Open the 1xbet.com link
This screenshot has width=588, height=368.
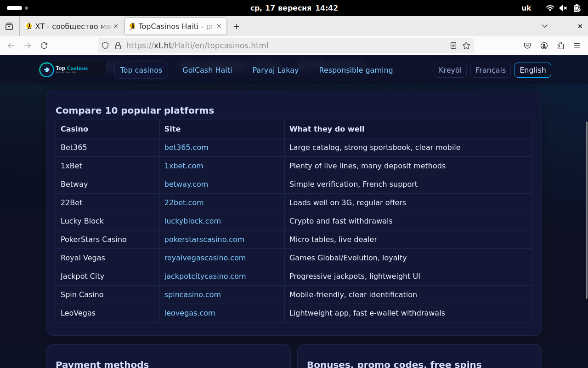click(184, 166)
